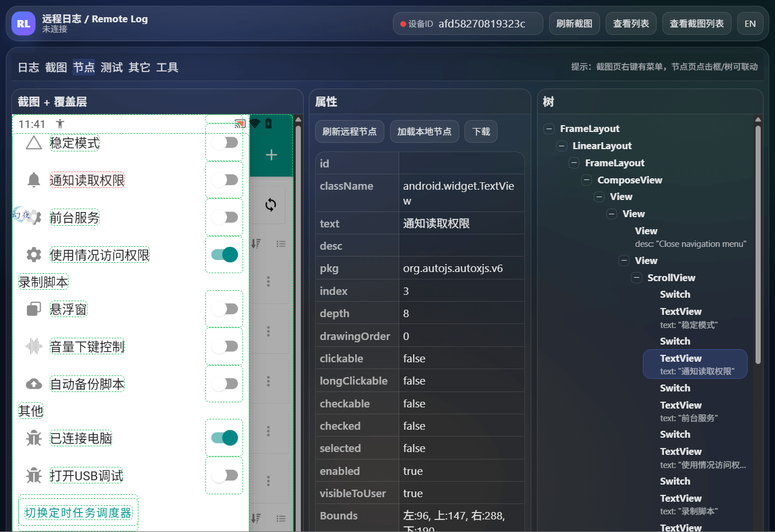Collapse the View above 'Close navigation menu' node
This screenshot has width=775, height=532.
point(612,214)
